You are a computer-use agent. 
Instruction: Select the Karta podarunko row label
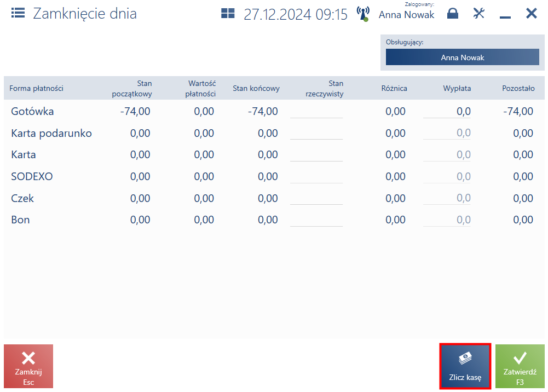click(51, 133)
